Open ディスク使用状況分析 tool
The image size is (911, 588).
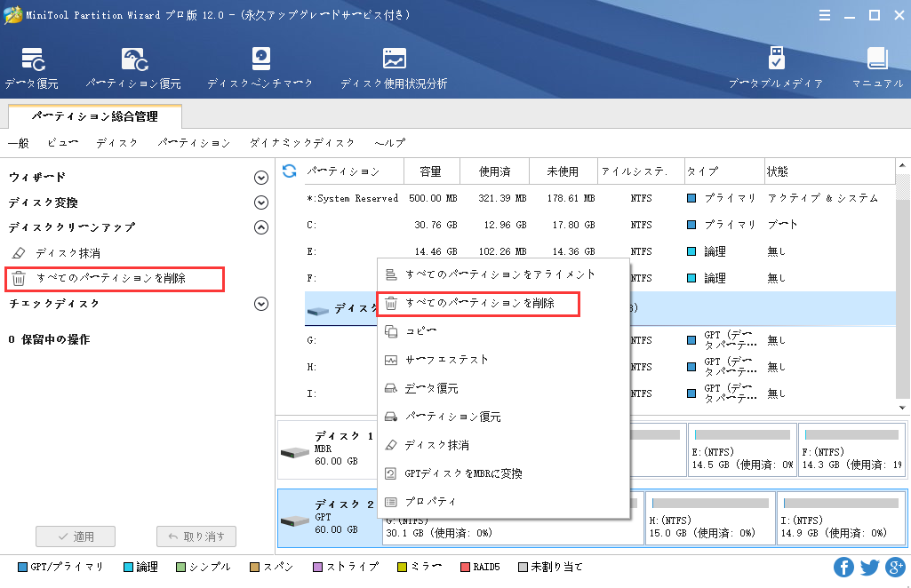tap(394, 68)
